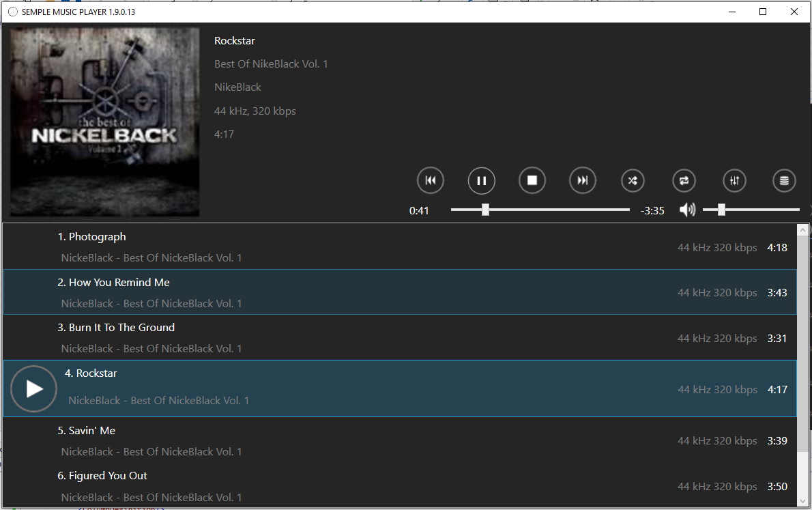Viewport: 812px width, 510px height.
Task: Select the track 6. Figured You Out
Action: [x=400, y=485]
